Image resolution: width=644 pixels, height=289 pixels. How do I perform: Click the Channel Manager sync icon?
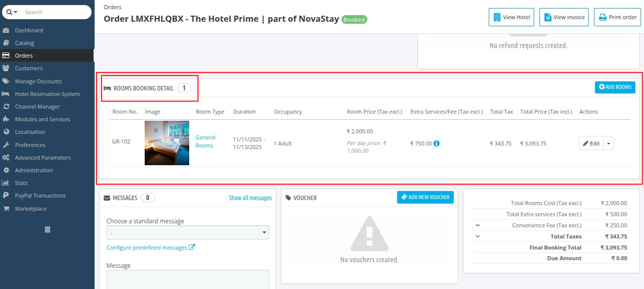pos(6,107)
